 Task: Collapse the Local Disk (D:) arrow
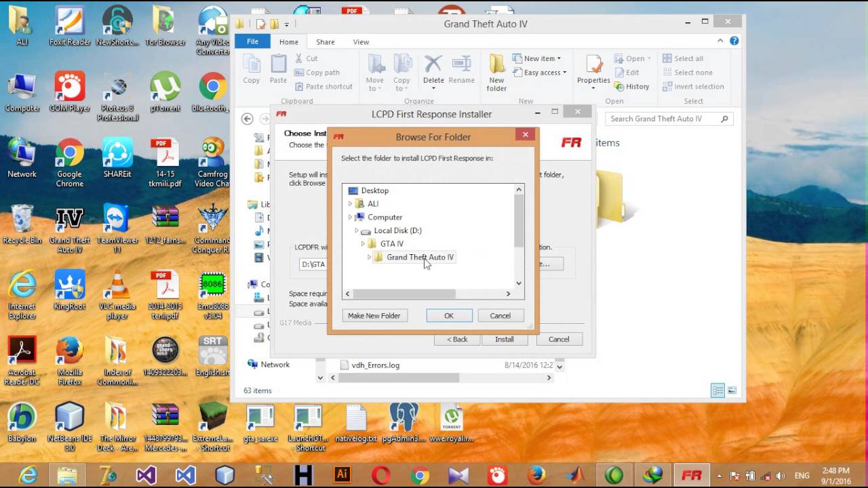coord(357,230)
